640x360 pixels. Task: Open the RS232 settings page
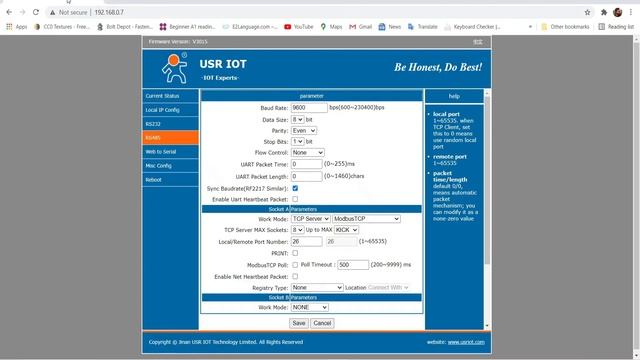pyautogui.click(x=171, y=124)
